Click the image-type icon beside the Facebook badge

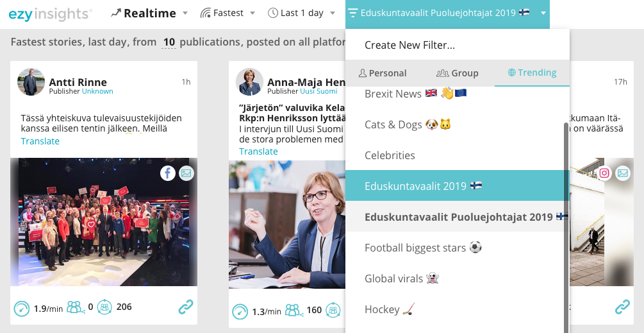coord(186,173)
